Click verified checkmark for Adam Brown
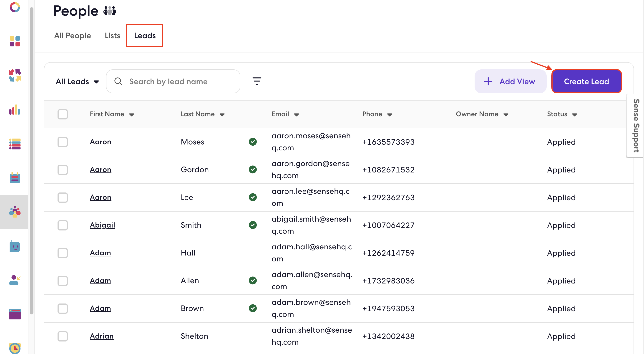Screen dimensions: 644x354 pyautogui.click(x=253, y=308)
